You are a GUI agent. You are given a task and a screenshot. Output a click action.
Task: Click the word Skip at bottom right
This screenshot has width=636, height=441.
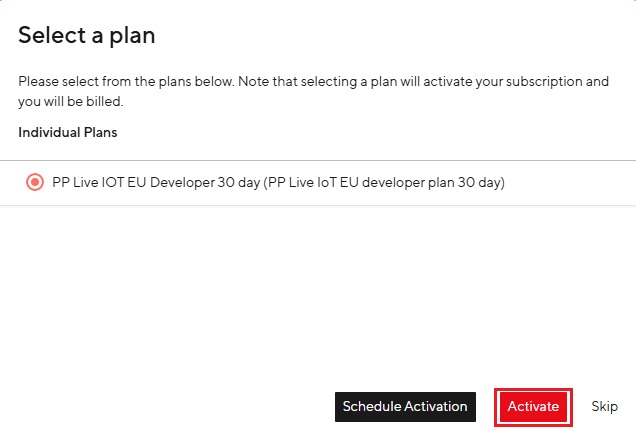pyautogui.click(x=604, y=407)
